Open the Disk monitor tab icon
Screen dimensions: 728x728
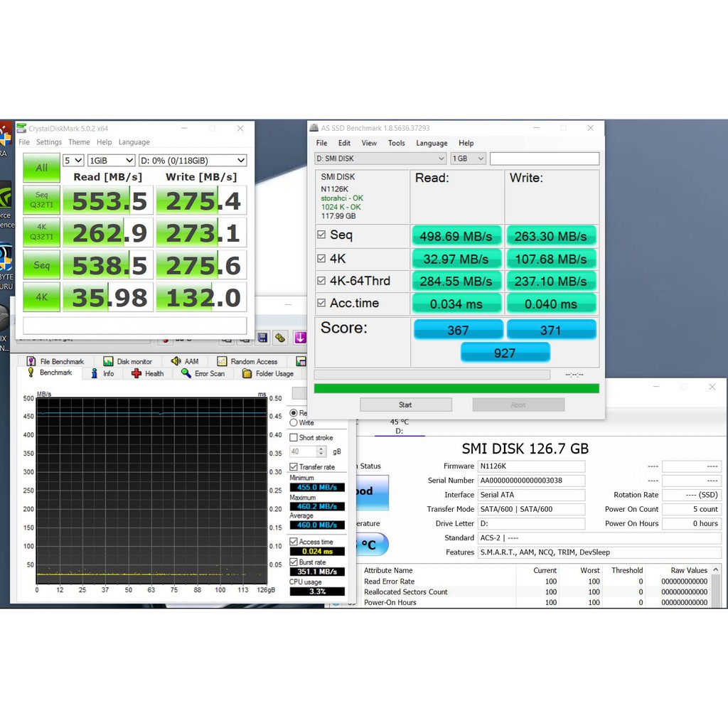(108, 361)
